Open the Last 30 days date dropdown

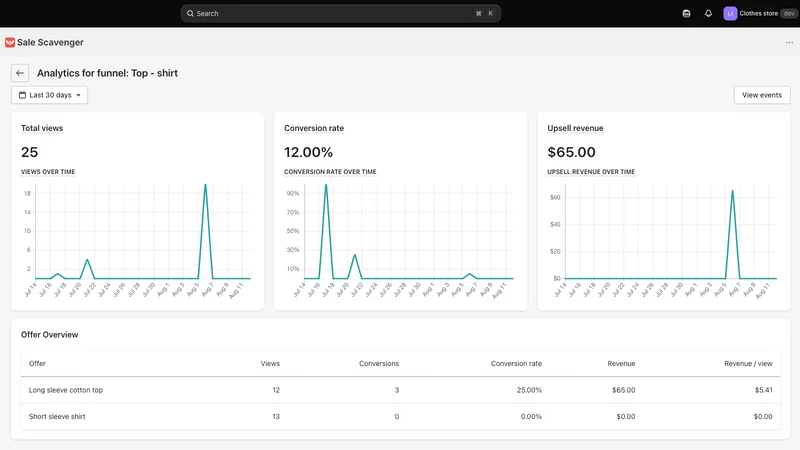pyautogui.click(x=49, y=95)
